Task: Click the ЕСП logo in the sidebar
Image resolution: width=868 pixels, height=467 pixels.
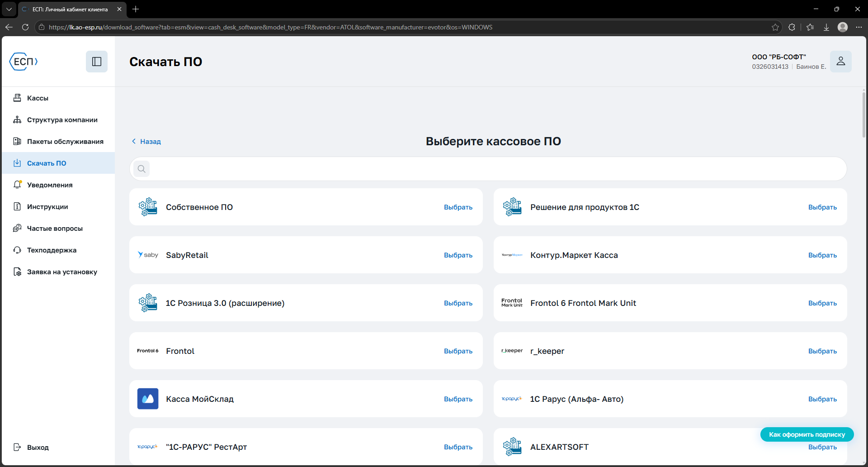Action: pyautogui.click(x=24, y=62)
